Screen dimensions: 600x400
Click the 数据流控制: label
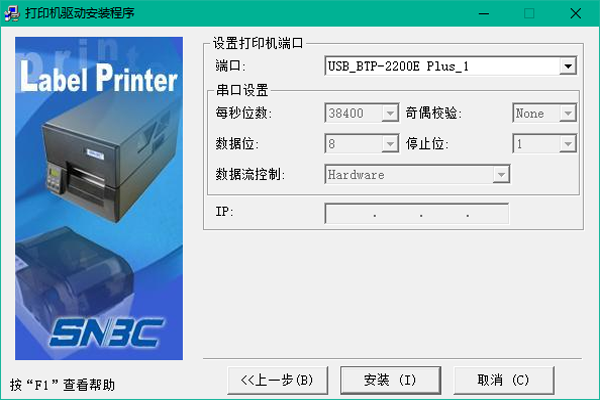click(x=250, y=175)
